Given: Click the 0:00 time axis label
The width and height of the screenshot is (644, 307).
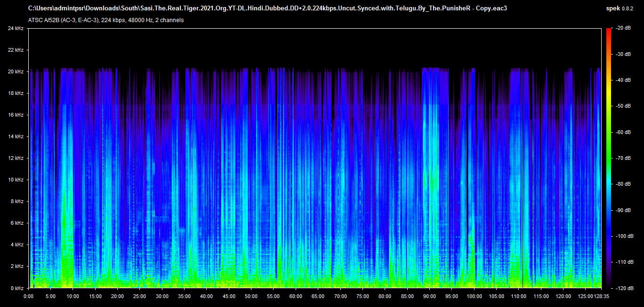Looking at the screenshot, I should point(29,297).
